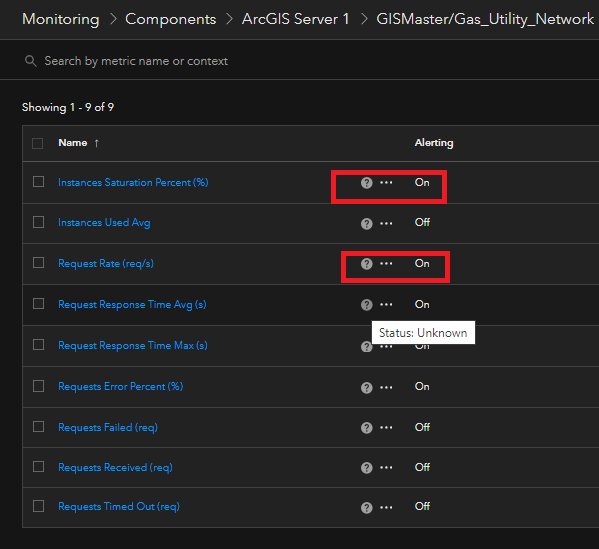Open more options for Instances Saturation Percent
Viewport: 599px width, 549px height.
pos(386,183)
